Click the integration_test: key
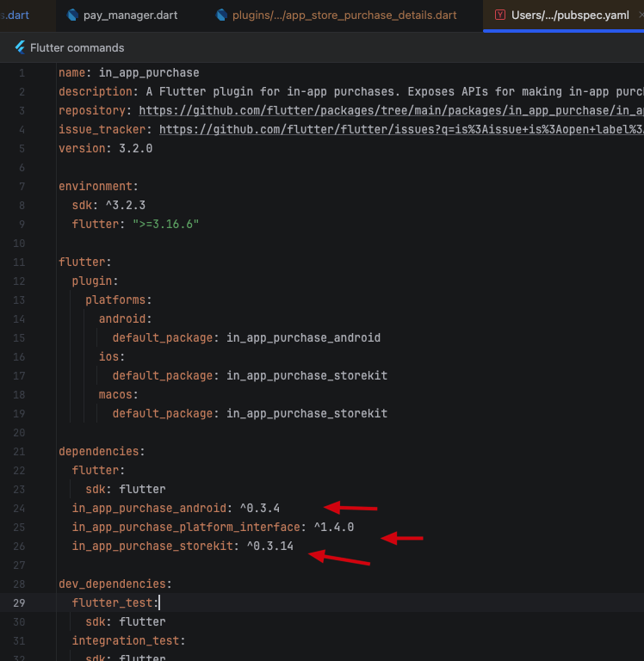Screen dimensions: 644x661 [128, 640]
